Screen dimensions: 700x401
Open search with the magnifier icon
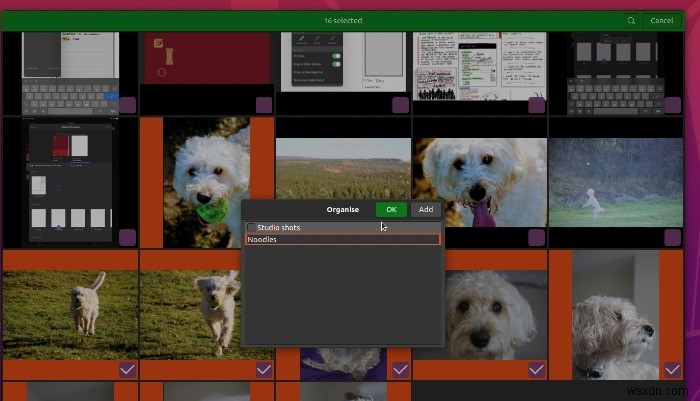pyautogui.click(x=631, y=21)
